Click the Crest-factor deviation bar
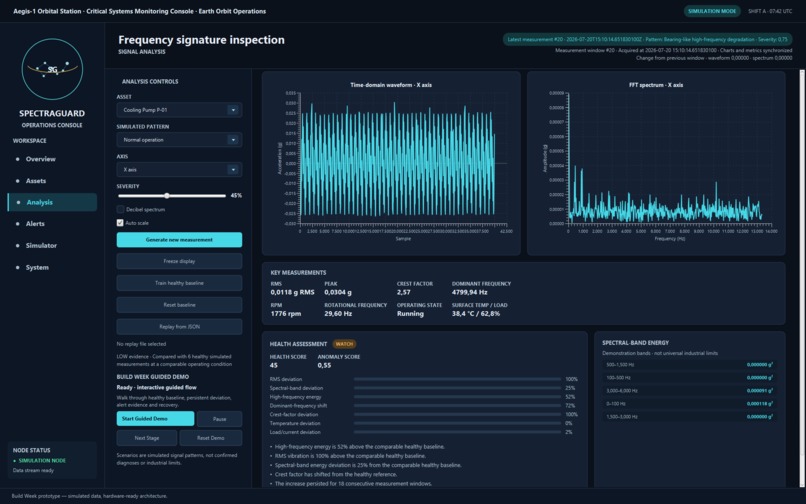Screen dimensions: 806x504 [457, 415]
